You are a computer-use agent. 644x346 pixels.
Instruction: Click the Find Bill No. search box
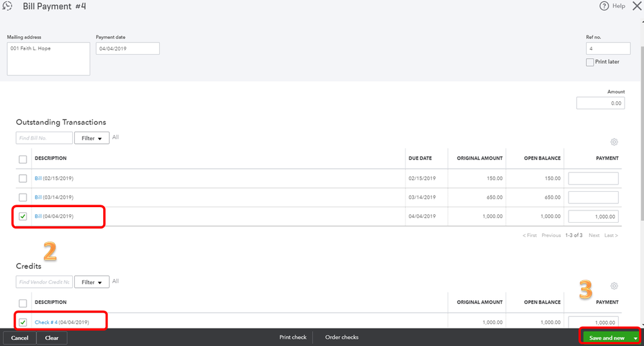44,138
